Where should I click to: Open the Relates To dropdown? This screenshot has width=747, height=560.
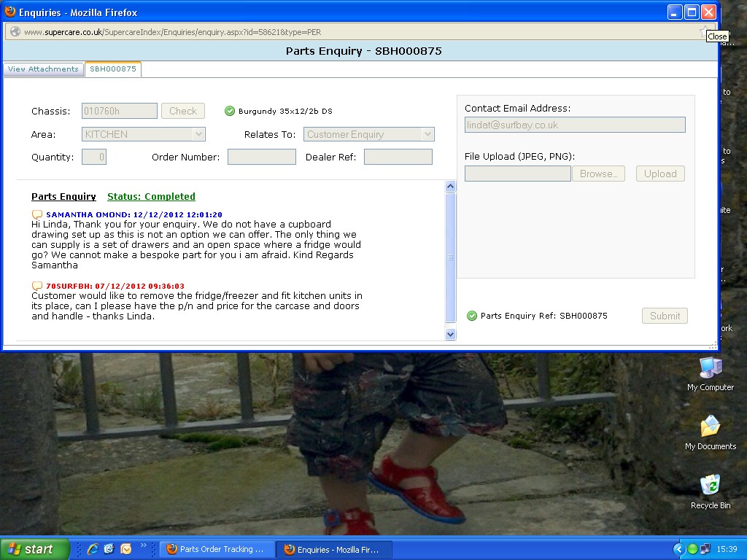(x=427, y=134)
